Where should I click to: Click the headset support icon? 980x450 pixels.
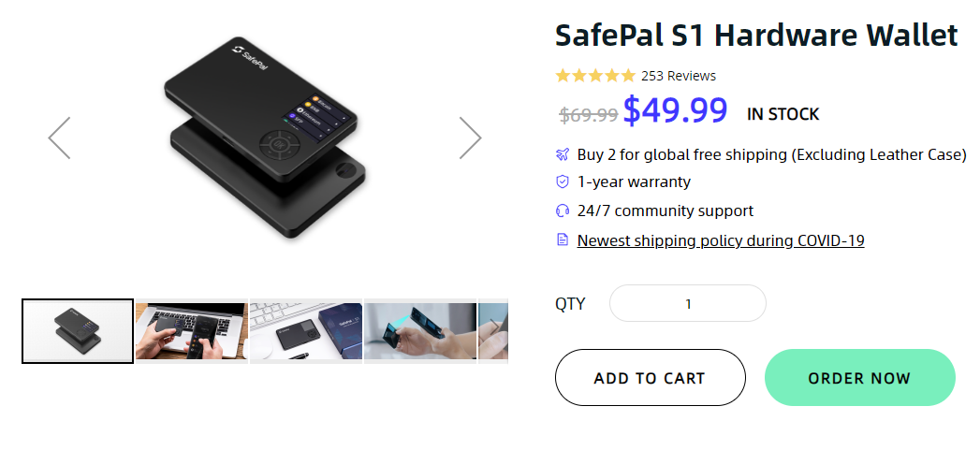(563, 210)
